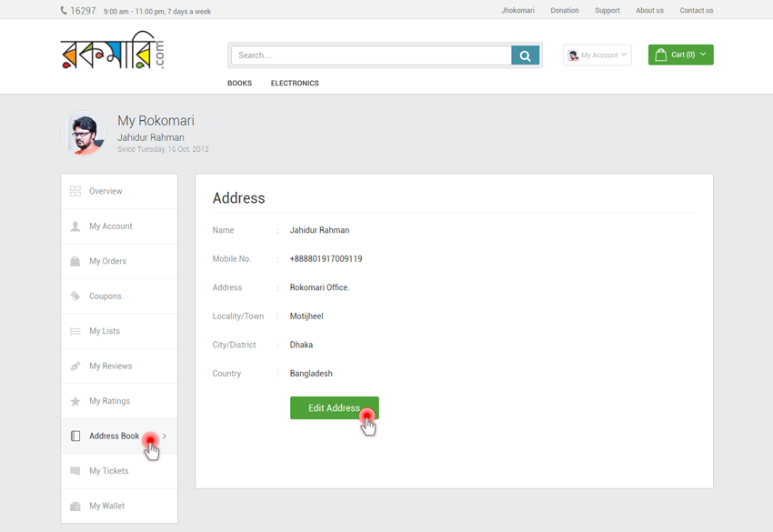Screen dimensions: 773x532
Task: Click the Jahidur Rahman profile photo
Action: coord(84,135)
